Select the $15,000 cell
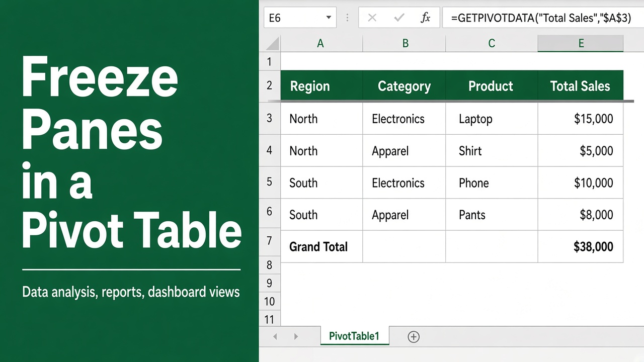 (x=581, y=119)
